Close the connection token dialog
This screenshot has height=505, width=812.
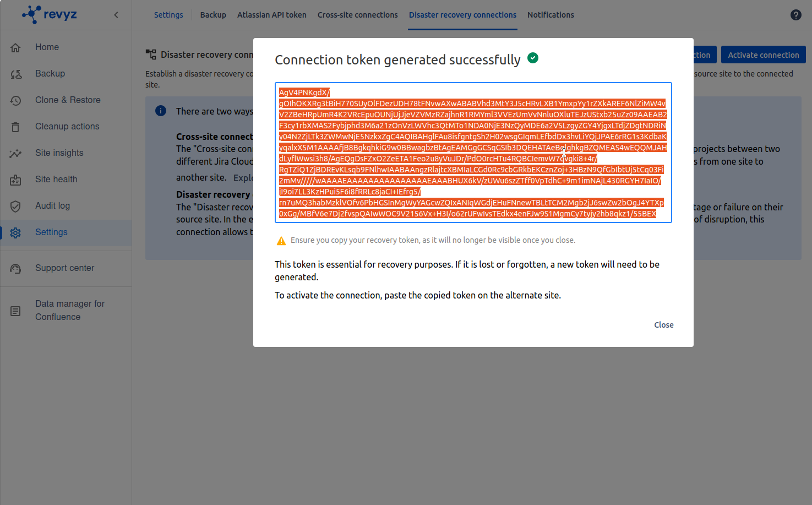[x=663, y=325]
